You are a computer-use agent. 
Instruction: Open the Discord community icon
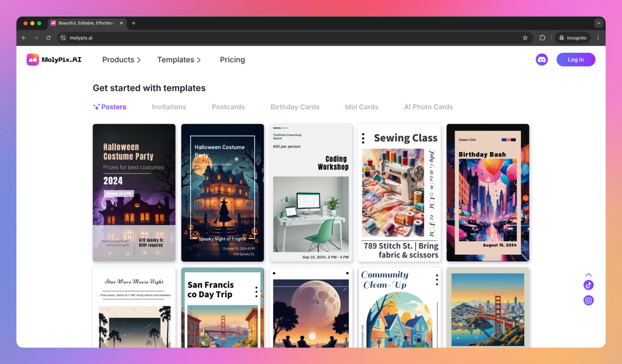click(542, 60)
